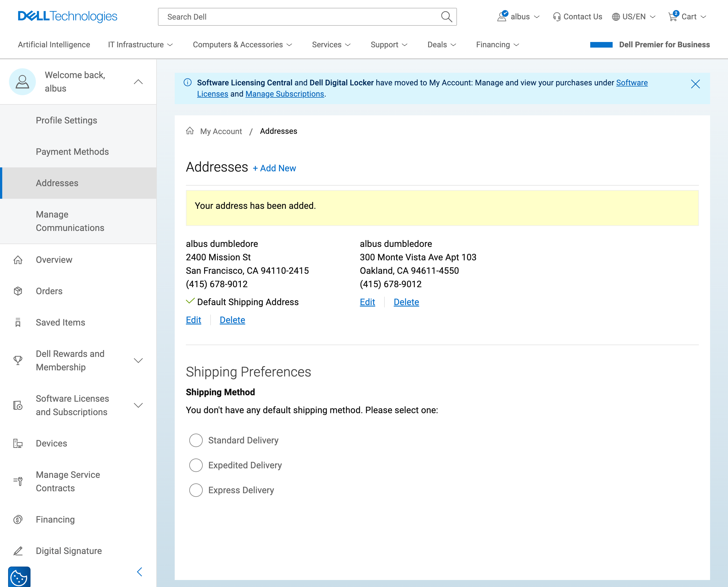The image size is (728, 587).
Task: Click the Dell Technologies logo
Action: click(x=68, y=16)
